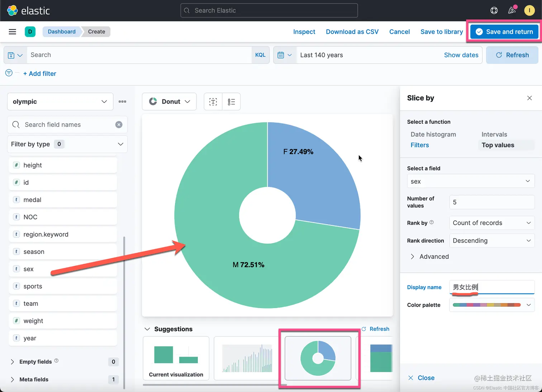Open the filter options icon

(9, 73)
